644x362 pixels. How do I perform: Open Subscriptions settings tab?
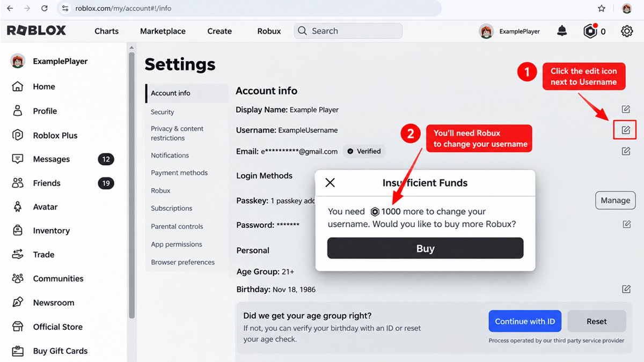point(171,208)
